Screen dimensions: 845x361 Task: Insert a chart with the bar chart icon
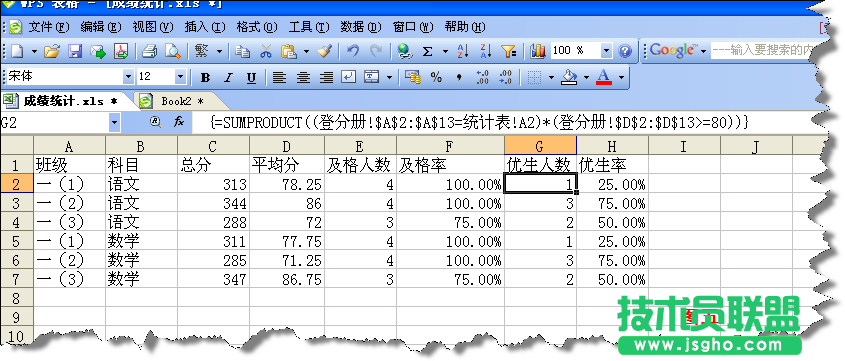click(537, 51)
